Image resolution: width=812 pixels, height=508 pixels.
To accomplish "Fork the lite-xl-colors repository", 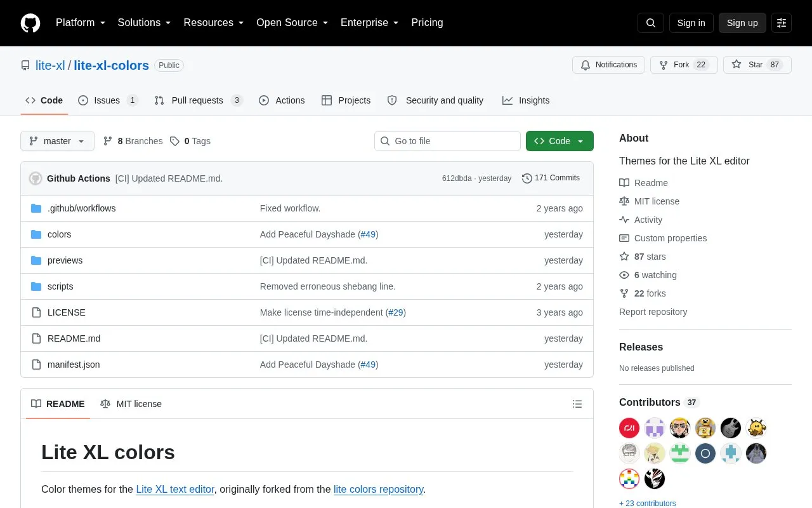I will pos(684,65).
